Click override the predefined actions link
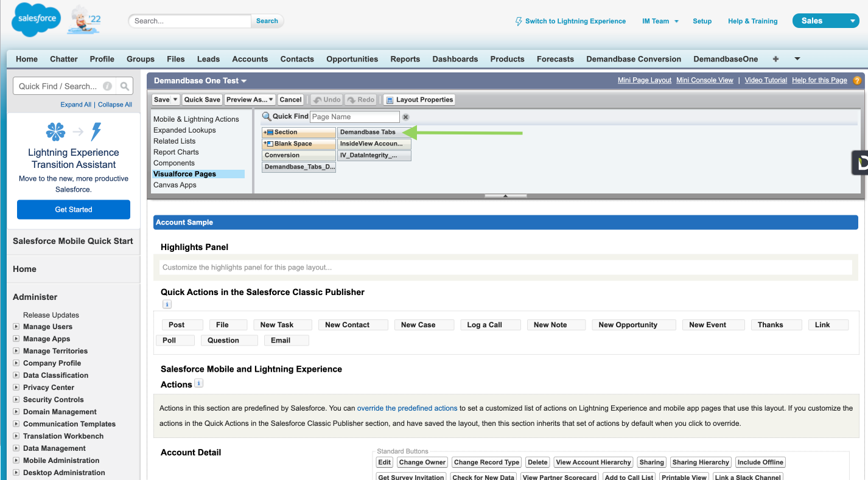The height and width of the screenshot is (480, 868). click(407, 408)
